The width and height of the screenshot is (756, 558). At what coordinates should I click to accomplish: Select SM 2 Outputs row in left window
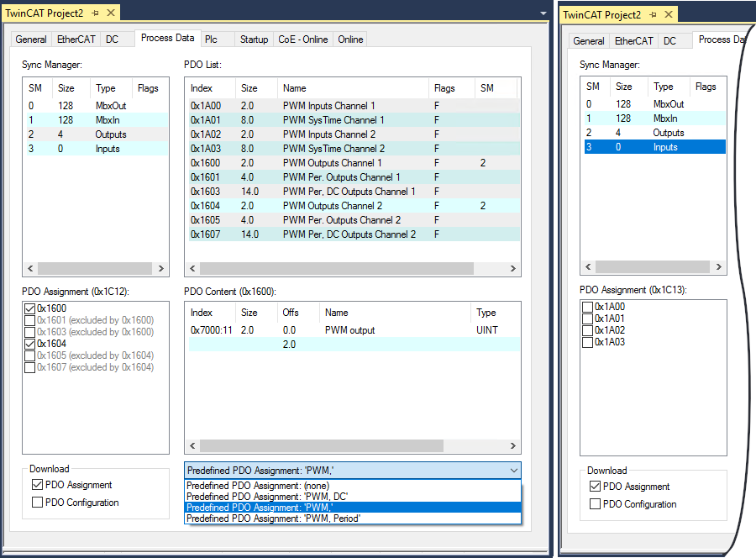96,134
